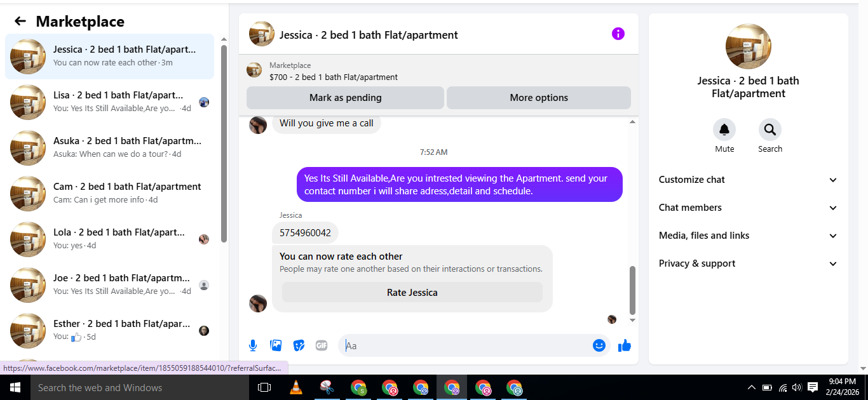
Task: Send a thumbs-up like
Action: click(625, 345)
